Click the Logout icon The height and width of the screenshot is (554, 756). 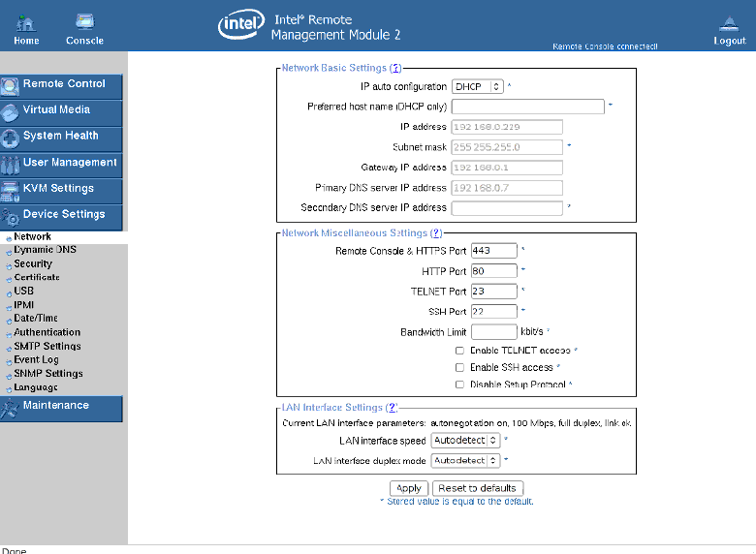coord(729,23)
